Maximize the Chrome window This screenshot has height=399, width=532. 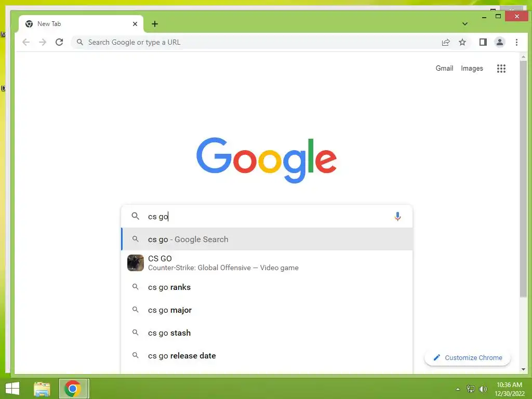coord(498,16)
